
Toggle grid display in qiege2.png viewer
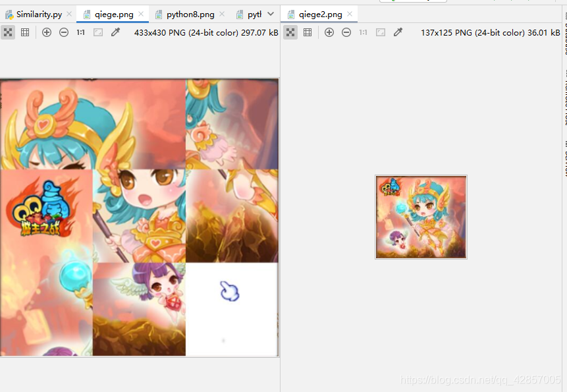coord(308,32)
